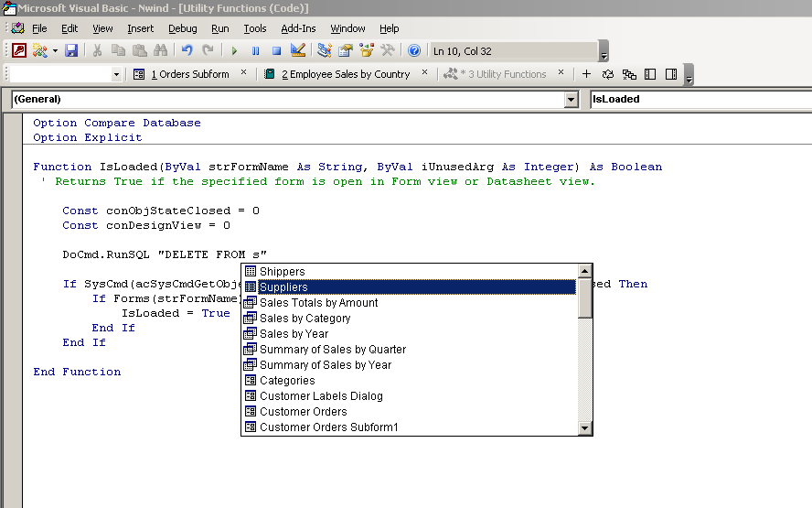Image resolution: width=812 pixels, height=508 pixels.
Task: Click the IsLoaded procedure combo box
Action: point(701,99)
